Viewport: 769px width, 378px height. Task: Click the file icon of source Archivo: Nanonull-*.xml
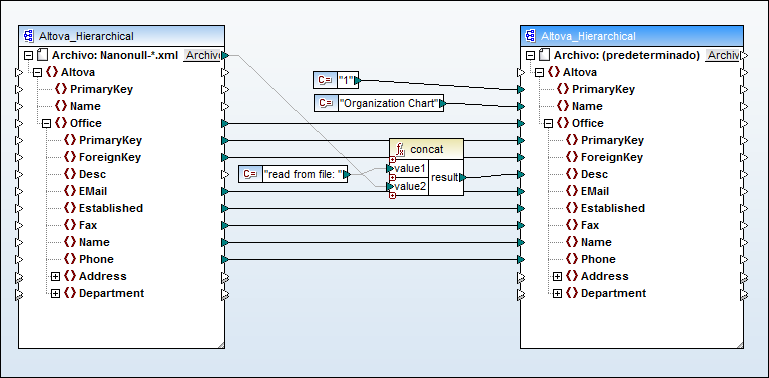42,55
